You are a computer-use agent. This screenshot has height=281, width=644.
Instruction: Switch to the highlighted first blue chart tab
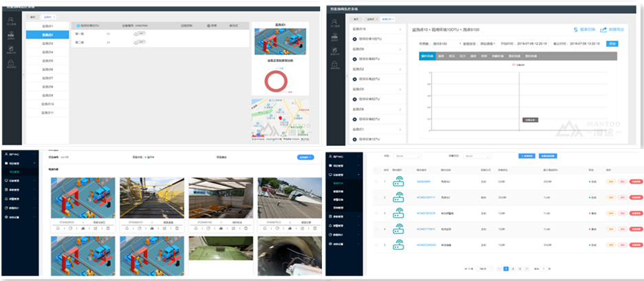coord(427,55)
